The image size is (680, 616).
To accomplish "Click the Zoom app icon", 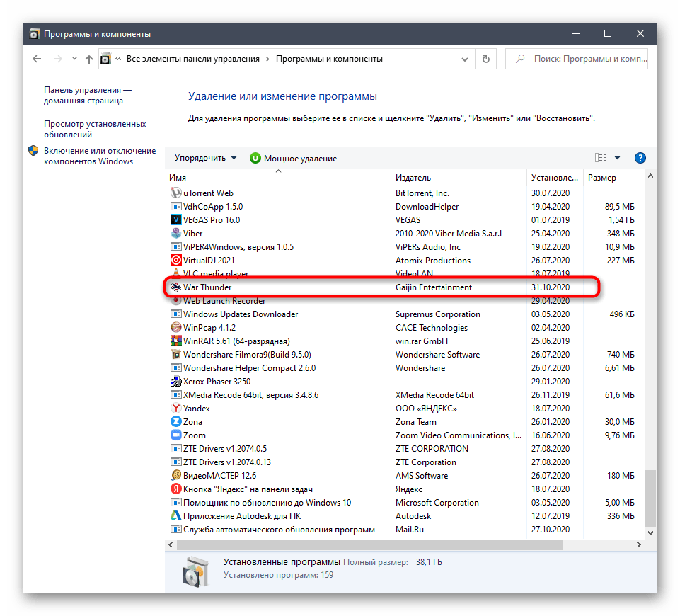I will pos(176,435).
